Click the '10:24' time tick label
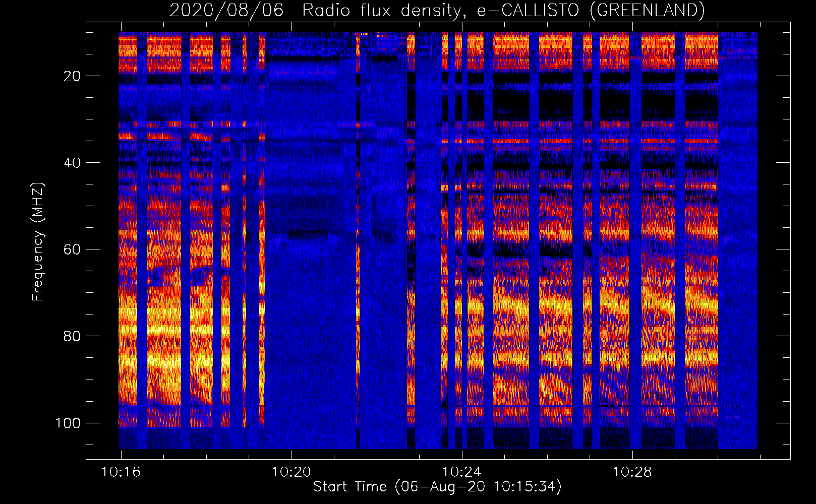 (x=462, y=472)
